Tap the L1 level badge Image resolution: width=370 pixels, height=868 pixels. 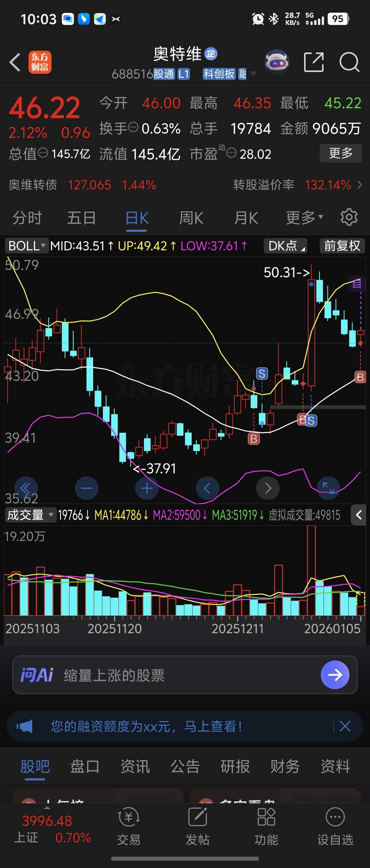184,74
